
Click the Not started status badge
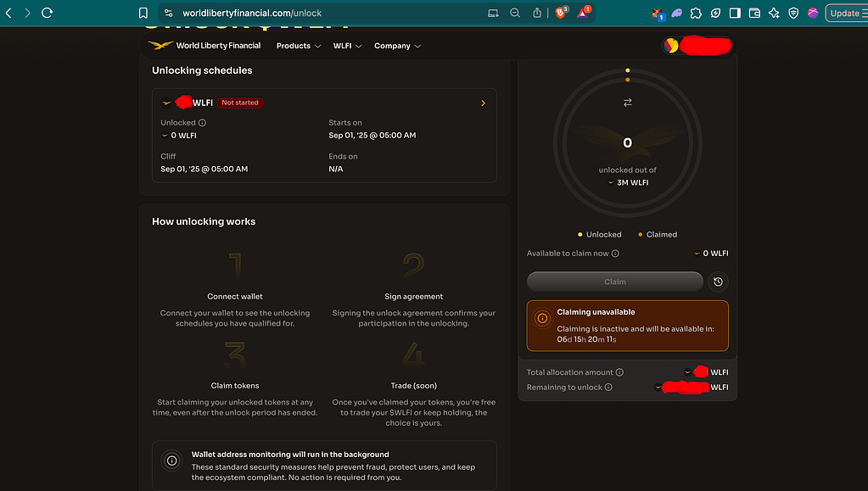point(239,103)
